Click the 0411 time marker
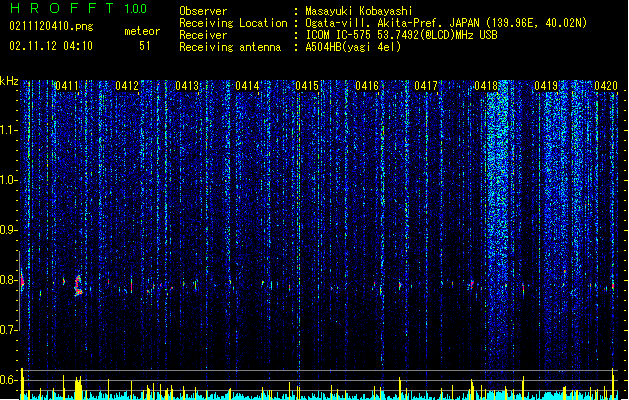Screen dimensions: 629x400 [x=67, y=86]
